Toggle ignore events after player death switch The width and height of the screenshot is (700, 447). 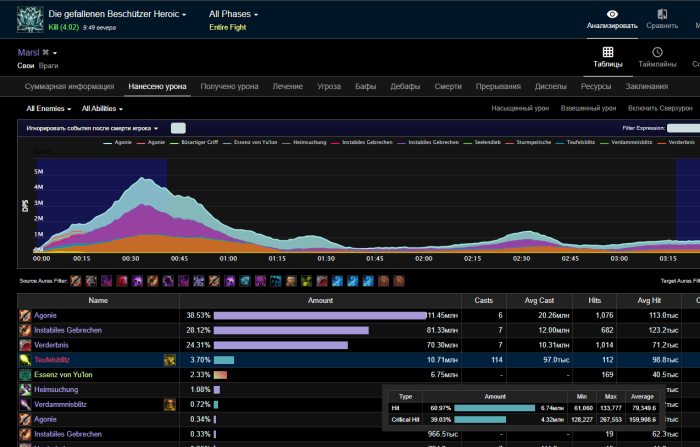pyautogui.click(x=178, y=128)
